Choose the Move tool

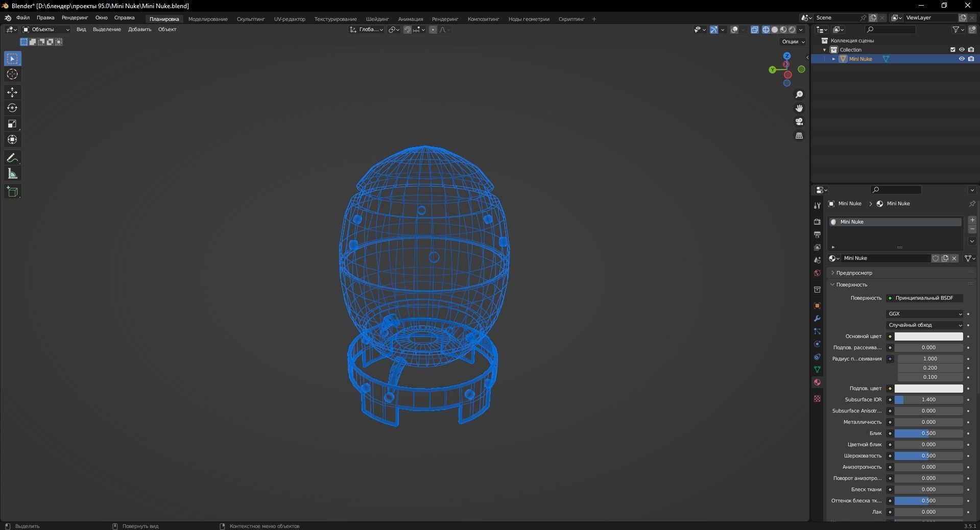(12, 92)
